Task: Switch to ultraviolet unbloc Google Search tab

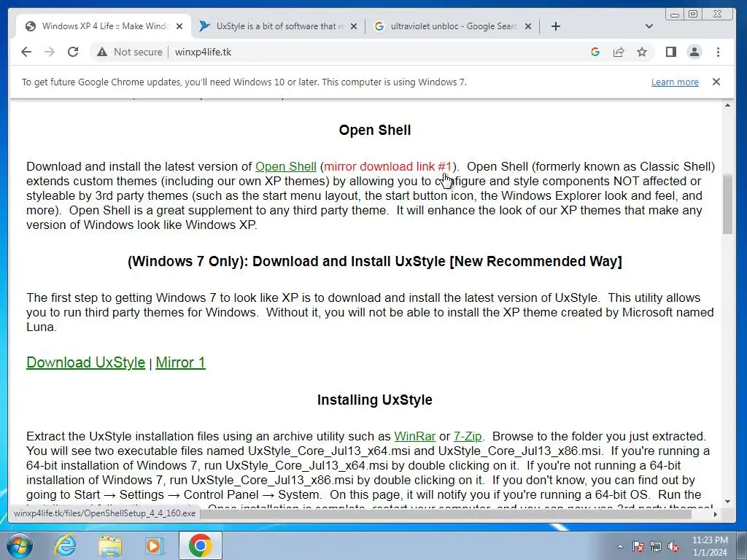Action: tap(452, 26)
